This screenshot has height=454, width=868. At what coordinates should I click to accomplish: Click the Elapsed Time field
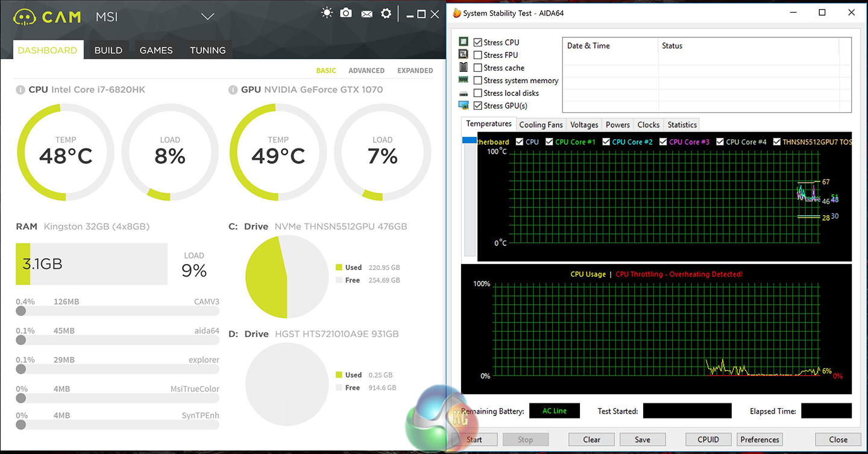826,411
